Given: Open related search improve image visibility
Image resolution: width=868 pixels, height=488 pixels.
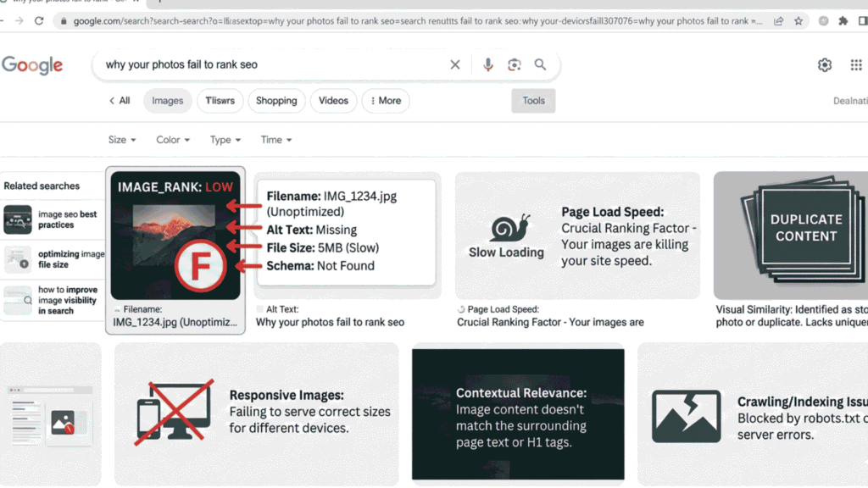Looking at the screenshot, I should point(53,301).
